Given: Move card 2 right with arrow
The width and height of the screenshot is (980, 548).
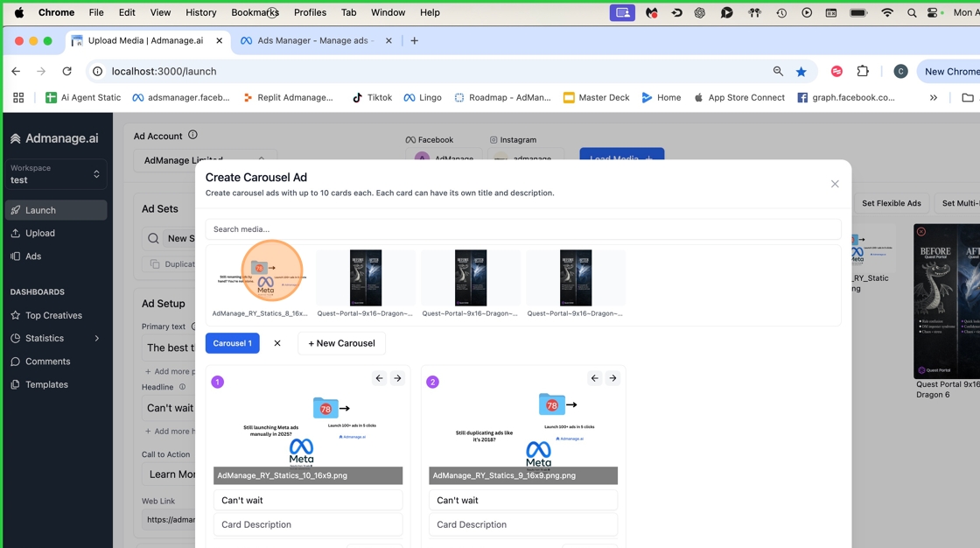Looking at the screenshot, I should pyautogui.click(x=612, y=378).
